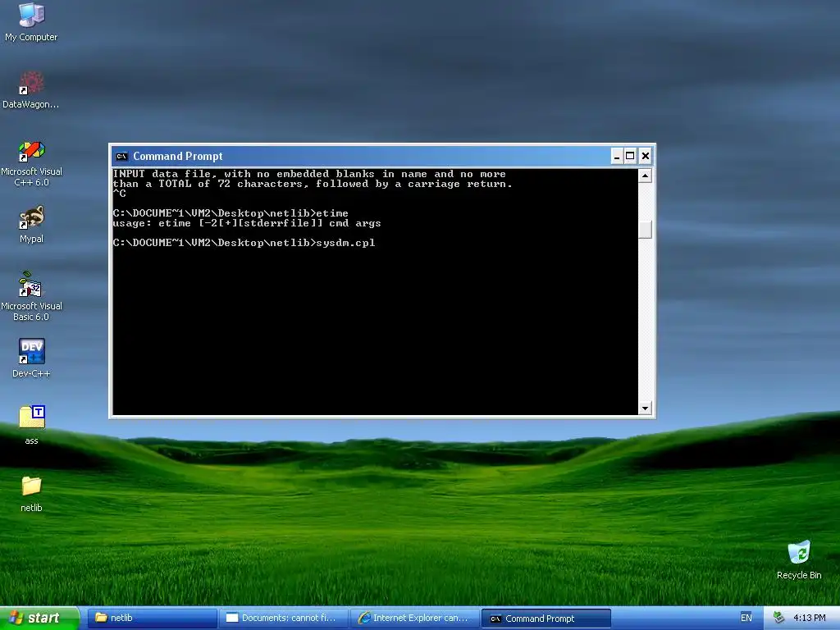Switch to netlib taskbar window
840x630 pixels.
pyautogui.click(x=152, y=619)
